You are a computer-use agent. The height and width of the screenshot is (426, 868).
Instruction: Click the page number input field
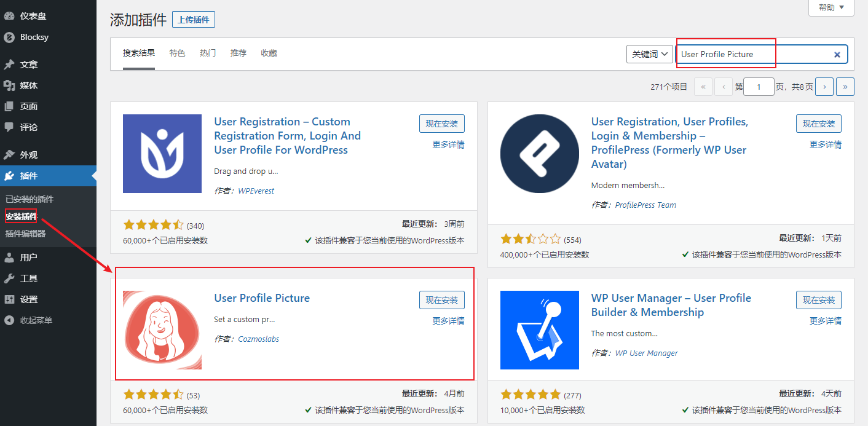click(x=759, y=87)
